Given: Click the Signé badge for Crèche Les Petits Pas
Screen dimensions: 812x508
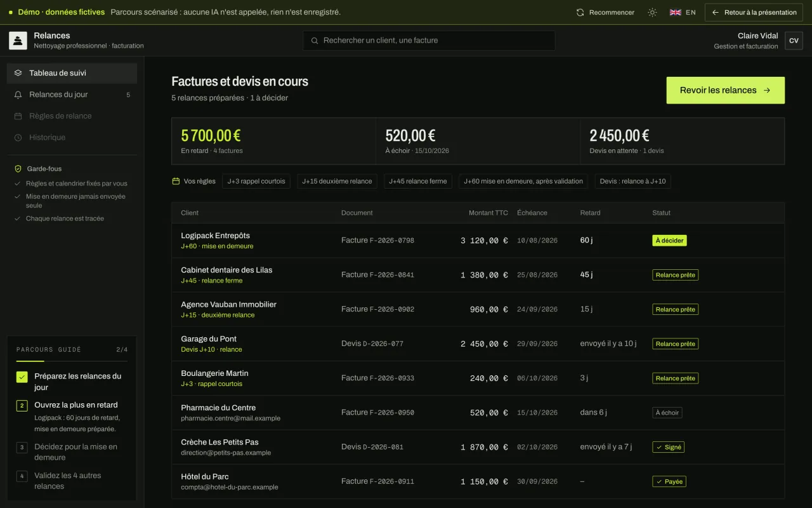Looking at the screenshot, I should [668, 447].
